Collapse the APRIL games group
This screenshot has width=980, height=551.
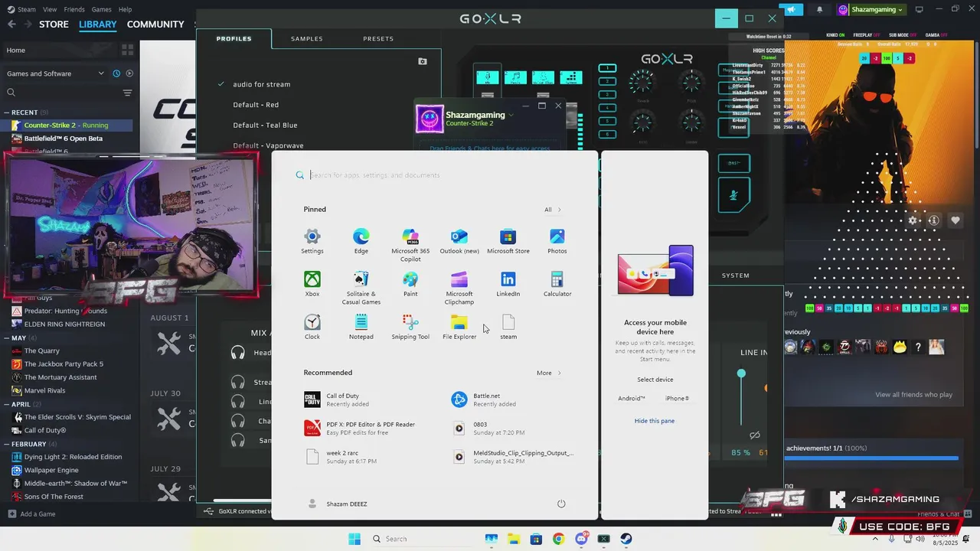click(7, 404)
